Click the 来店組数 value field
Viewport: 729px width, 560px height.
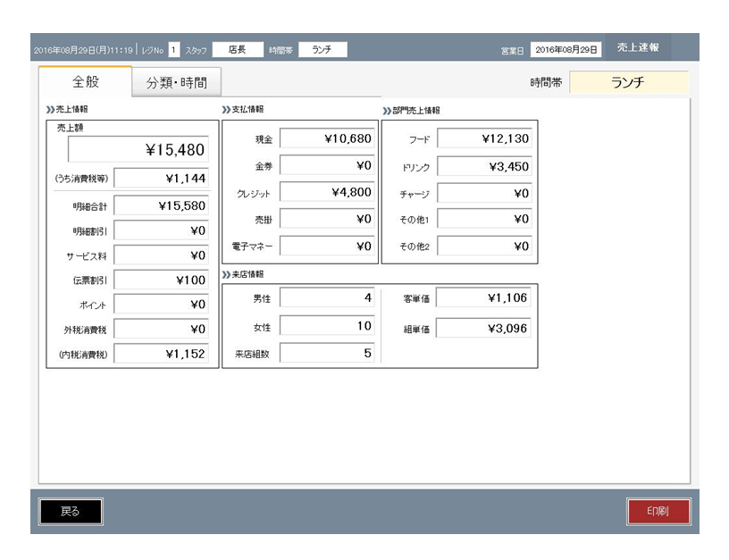pos(326,353)
